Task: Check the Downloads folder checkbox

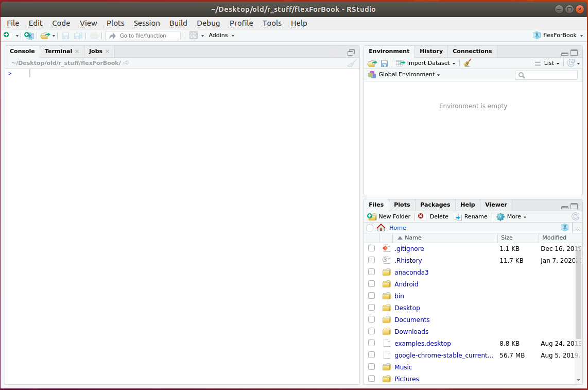Action: (371, 331)
